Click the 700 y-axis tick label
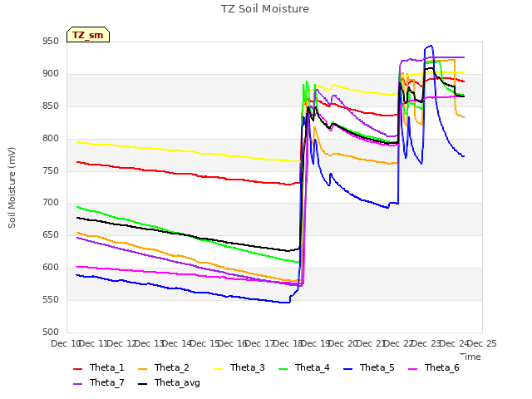Screen dimensions: 532x399 click(51, 203)
